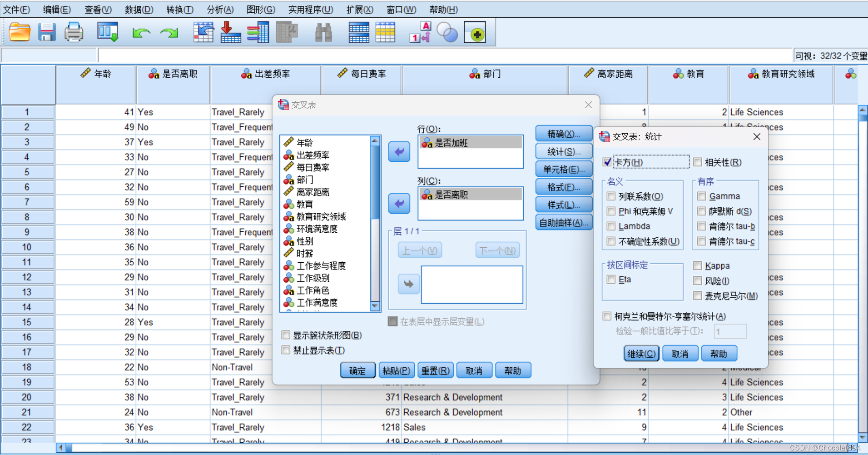Open a data file using the folder icon
The width and height of the screenshot is (868, 455).
coord(20,32)
